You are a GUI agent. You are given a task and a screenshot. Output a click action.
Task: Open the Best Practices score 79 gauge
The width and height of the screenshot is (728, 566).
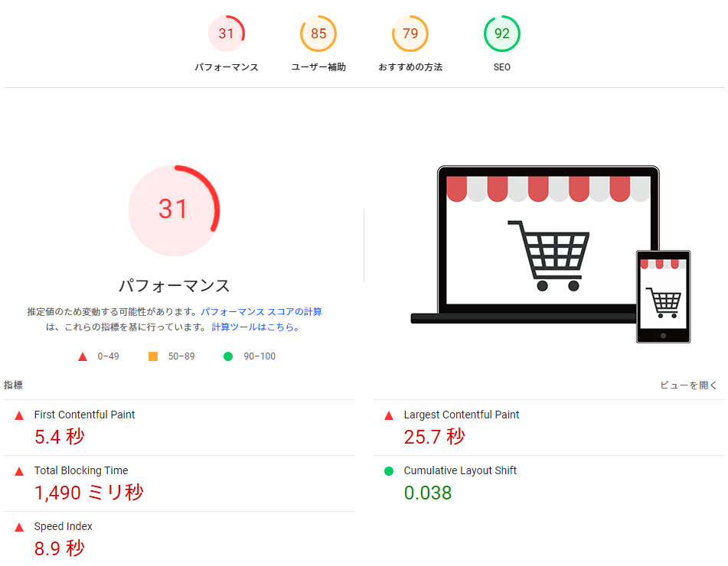click(410, 34)
